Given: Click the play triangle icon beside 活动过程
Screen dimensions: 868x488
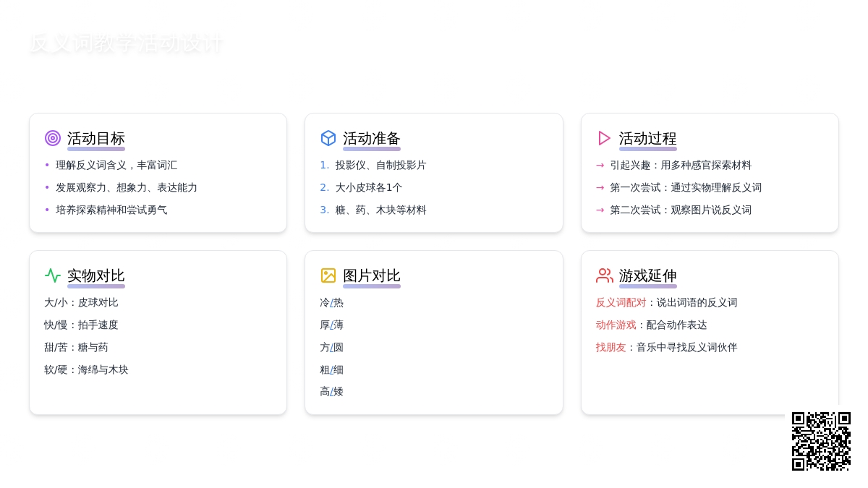Looking at the screenshot, I should pyautogui.click(x=604, y=138).
